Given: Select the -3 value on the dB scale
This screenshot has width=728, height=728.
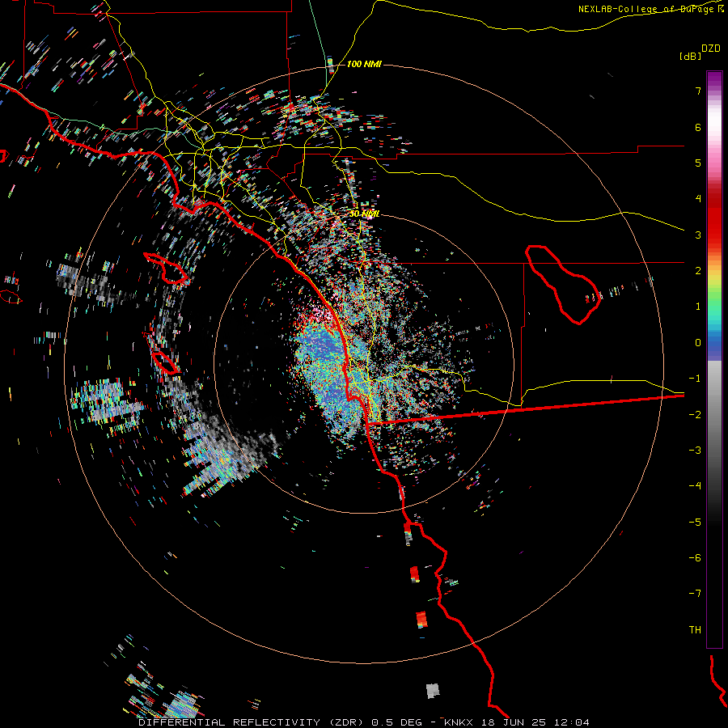Looking at the screenshot, I should point(695,451).
